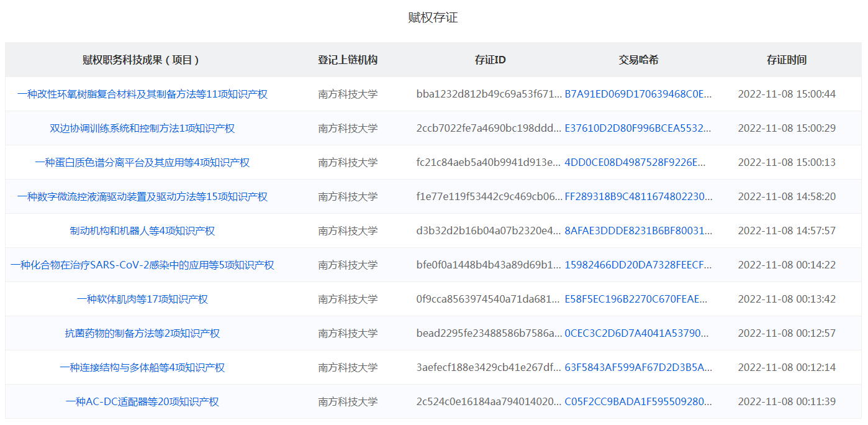Select the 交易哈希 column header
The height and width of the screenshot is (425, 868).
[639, 60]
